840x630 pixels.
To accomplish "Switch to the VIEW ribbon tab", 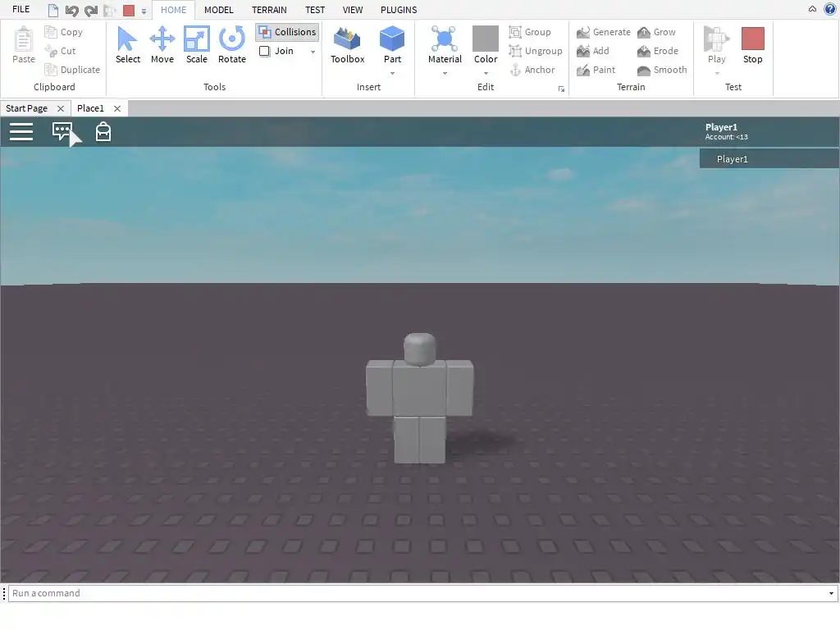I will [x=353, y=10].
